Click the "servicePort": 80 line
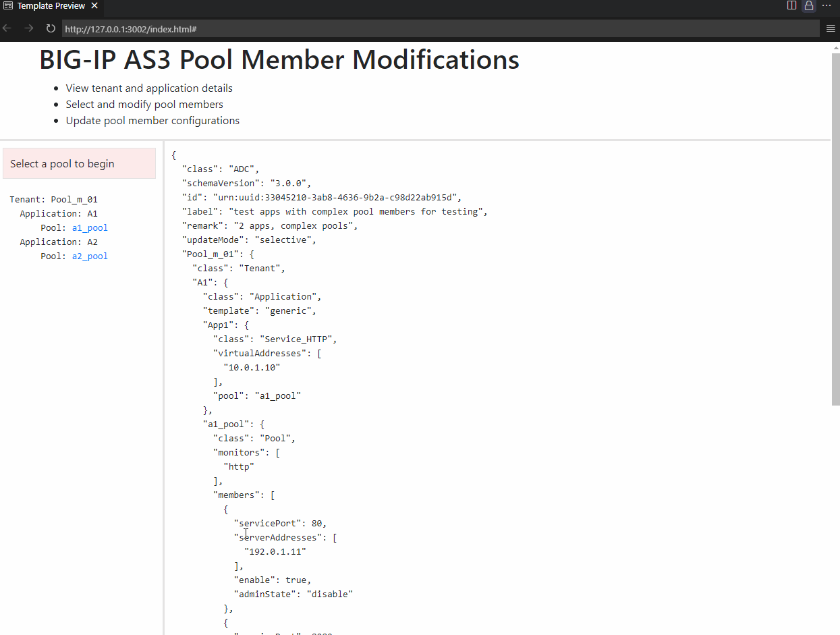 pos(281,524)
